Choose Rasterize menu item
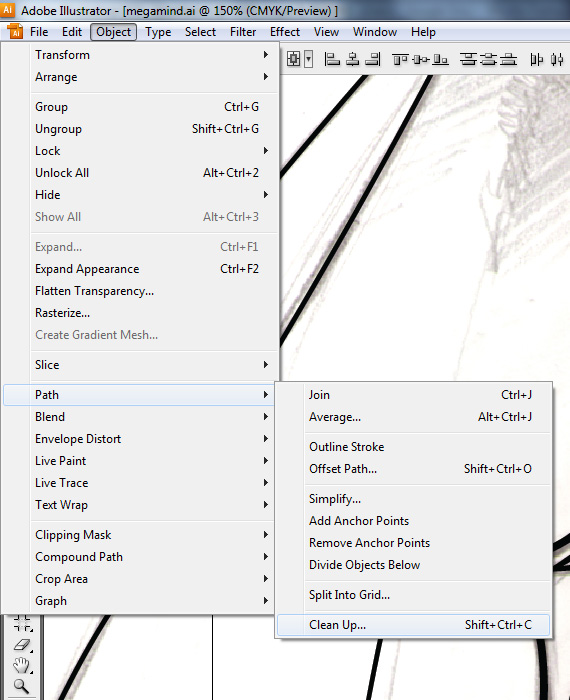570x700 pixels. (153, 312)
